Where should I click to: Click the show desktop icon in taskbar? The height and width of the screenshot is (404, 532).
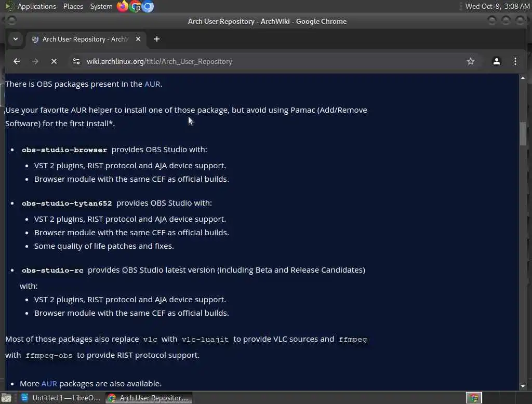coord(6,398)
